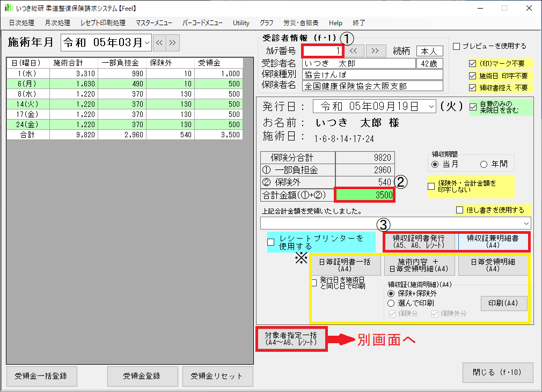The image size is (542, 392).
Task: Enable プレビューを使用する checkbox
Action: point(456,46)
